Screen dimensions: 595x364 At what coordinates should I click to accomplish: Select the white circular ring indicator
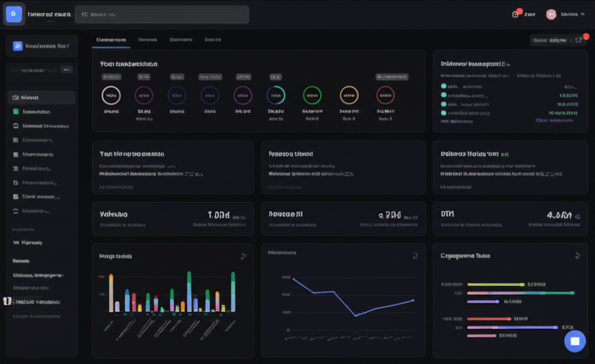(111, 95)
